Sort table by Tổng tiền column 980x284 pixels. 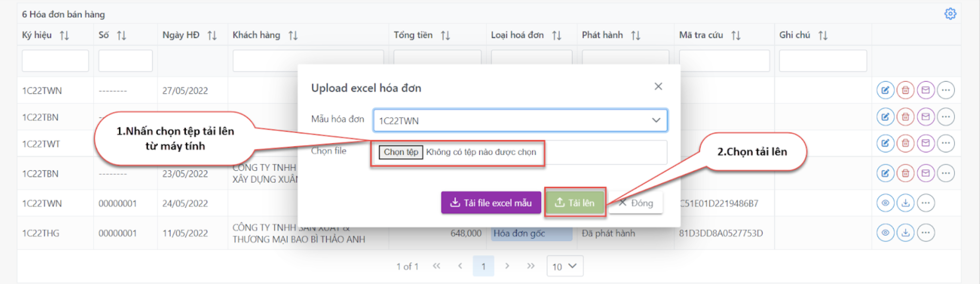point(446,35)
